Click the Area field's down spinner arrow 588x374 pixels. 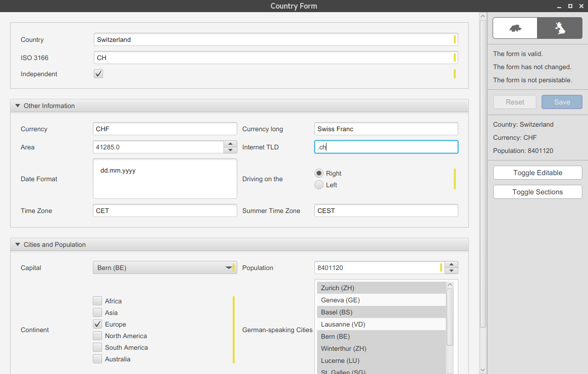point(231,149)
